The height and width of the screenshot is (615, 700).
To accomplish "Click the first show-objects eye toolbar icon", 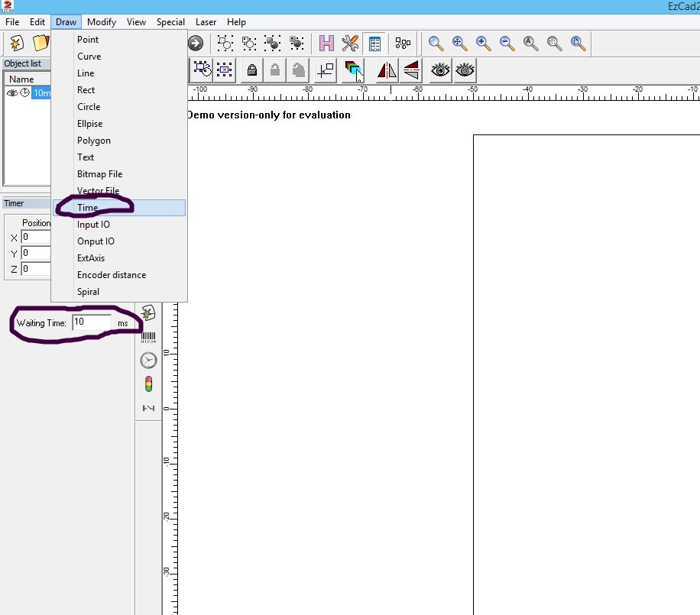I will click(x=440, y=71).
